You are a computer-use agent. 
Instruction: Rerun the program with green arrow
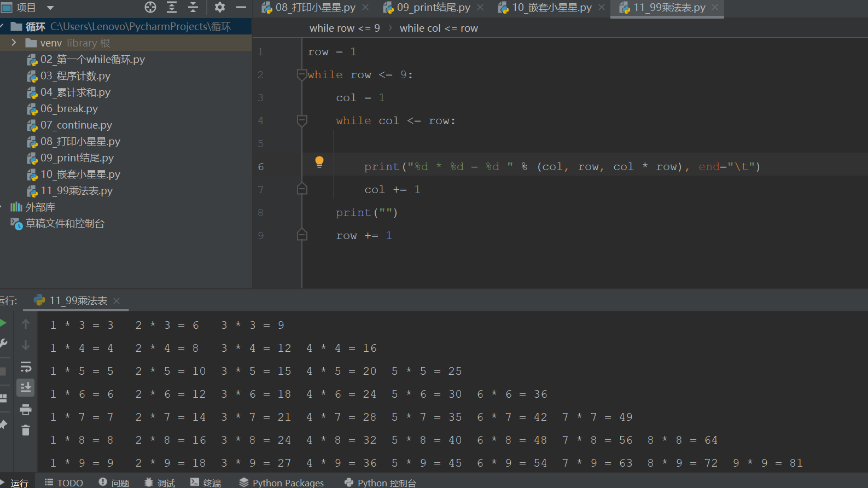(3, 323)
